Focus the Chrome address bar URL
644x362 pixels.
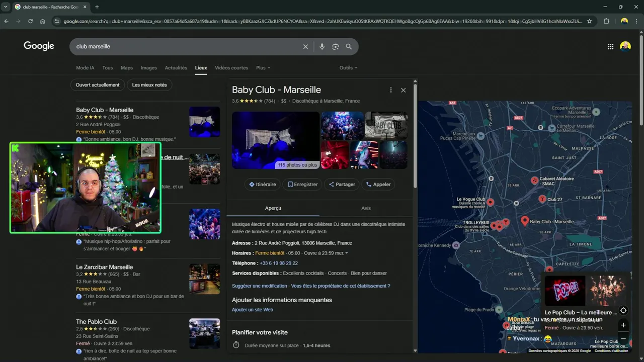coord(322,21)
